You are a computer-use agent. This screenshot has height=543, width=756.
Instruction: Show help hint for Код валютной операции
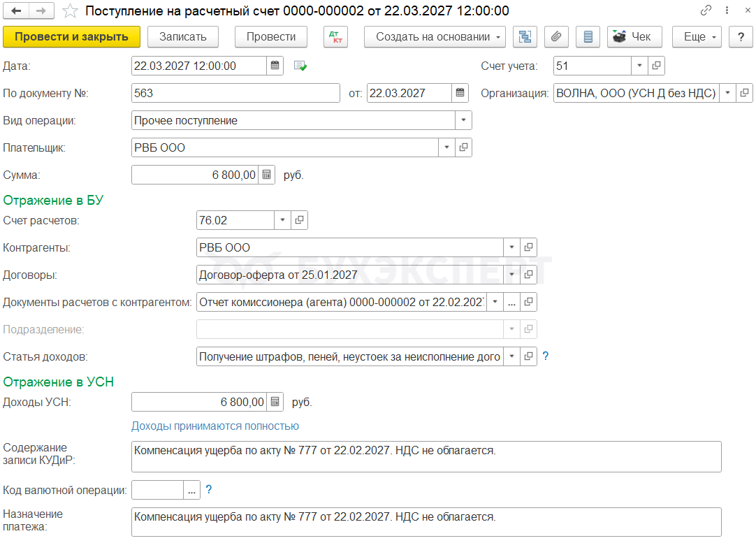pyautogui.click(x=209, y=489)
